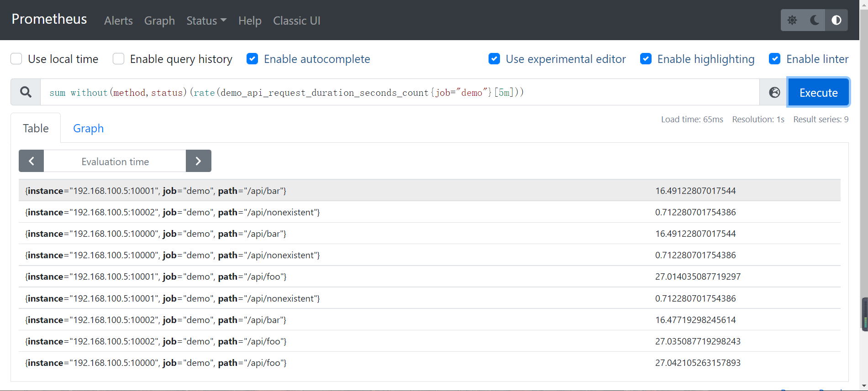
Task: Go to previous evaluation time
Action: point(31,161)
